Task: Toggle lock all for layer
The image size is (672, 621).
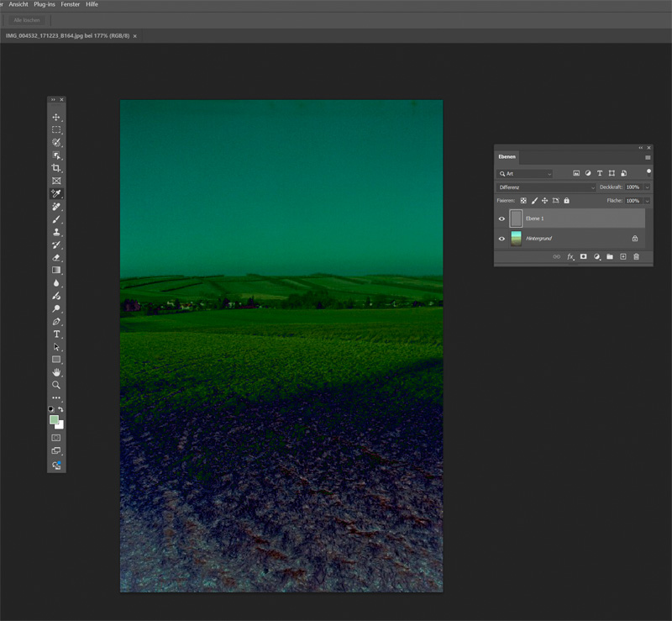Action: pos(566,201)
